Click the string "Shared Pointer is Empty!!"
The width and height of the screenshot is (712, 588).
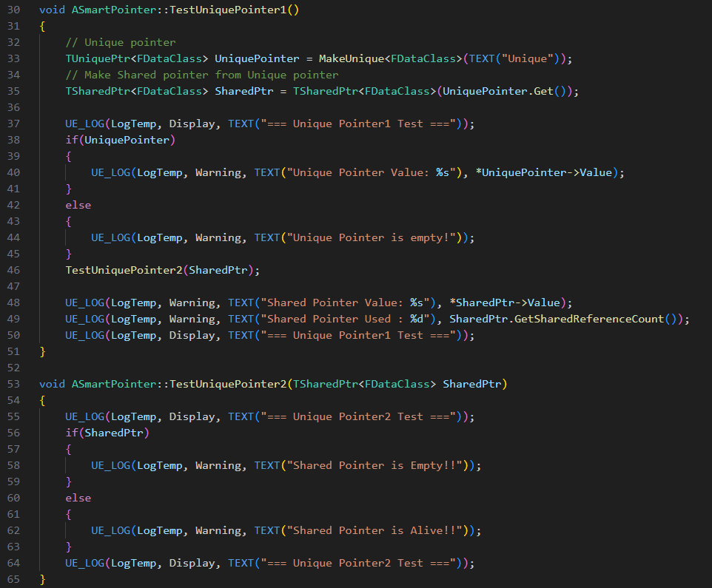click(x=375, y=465)
